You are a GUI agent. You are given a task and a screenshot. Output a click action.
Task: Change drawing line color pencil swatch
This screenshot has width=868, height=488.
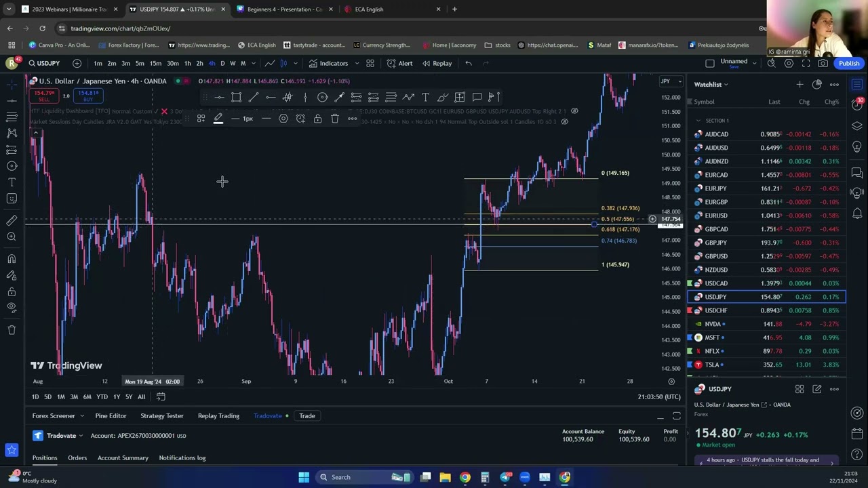point(218,119)
